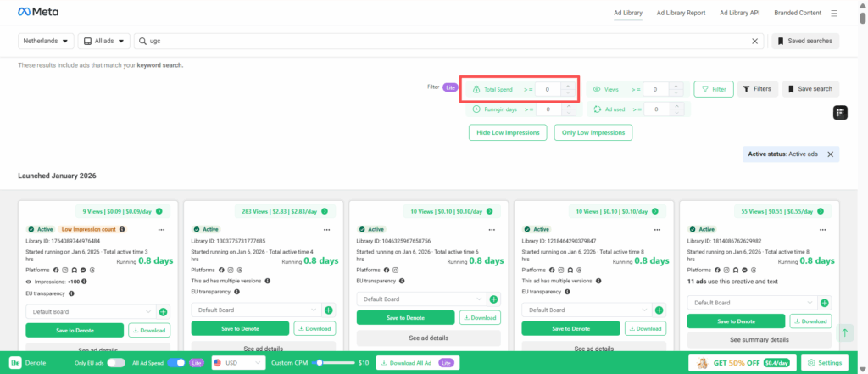Viewport: 868px width, 374px height.
Task: Click the GET 50% OFF promo button
Action: pyautogui.click(x=743, y=363)
